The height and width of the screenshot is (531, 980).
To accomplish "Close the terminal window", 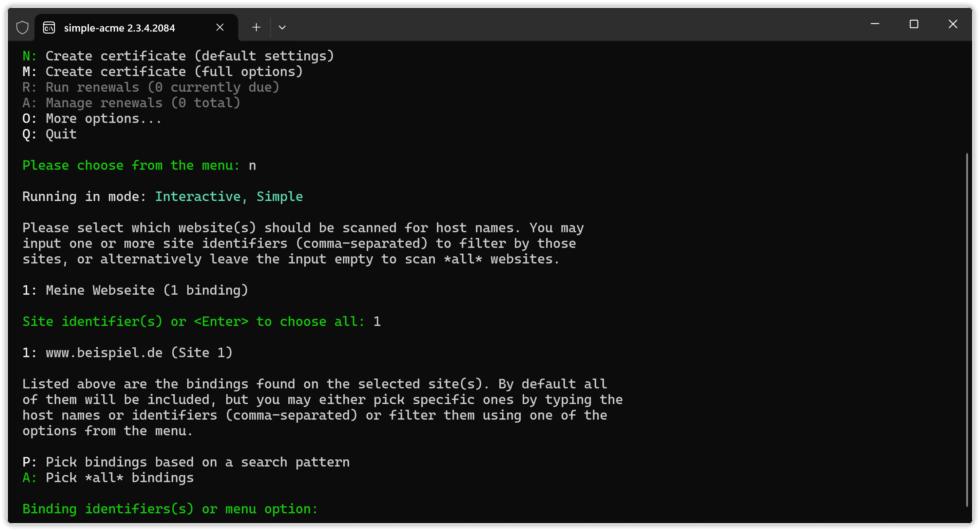I will (x=953, y=24).
